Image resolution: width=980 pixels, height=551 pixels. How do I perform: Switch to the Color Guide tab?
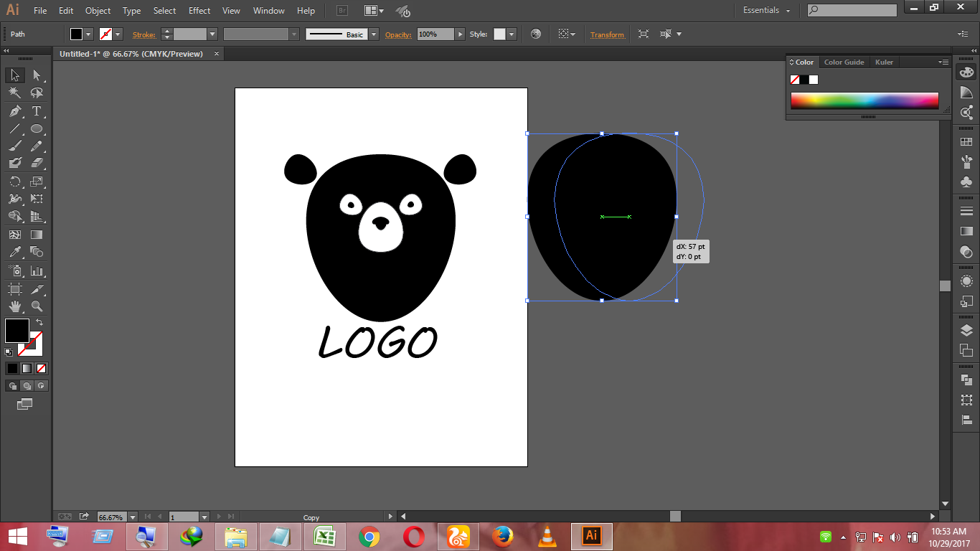[844, 62]
